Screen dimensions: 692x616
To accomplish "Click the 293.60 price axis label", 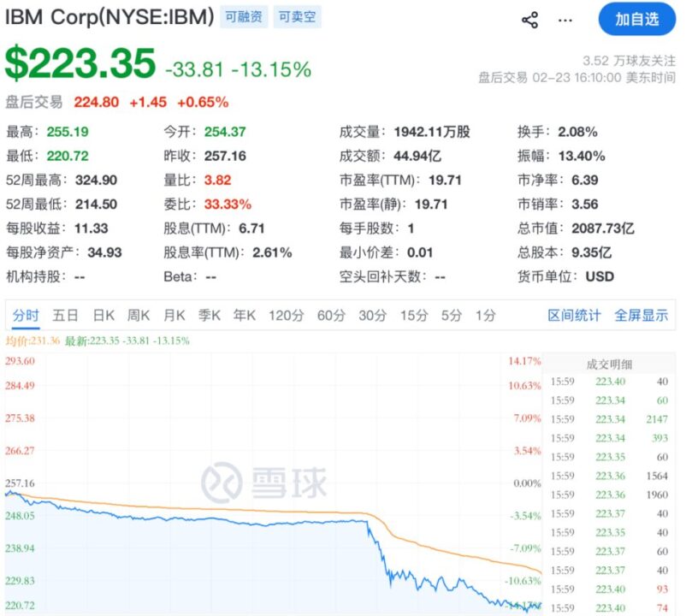I will click(x=20, y=361).
